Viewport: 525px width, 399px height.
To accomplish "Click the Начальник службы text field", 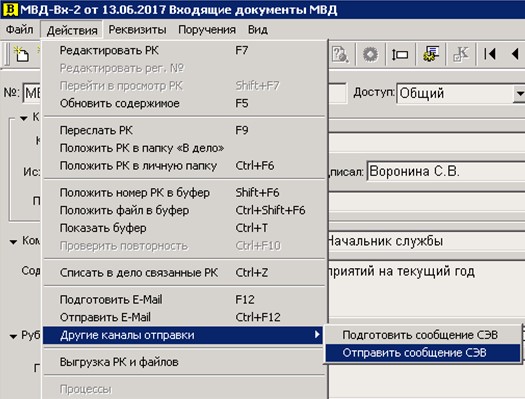I will 426,241.
